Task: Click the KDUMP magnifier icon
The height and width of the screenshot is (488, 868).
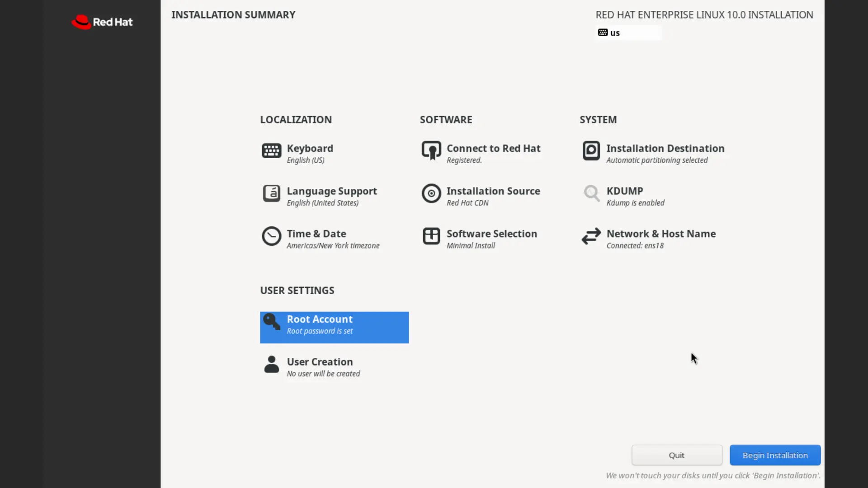Action: [x=591, y=194]
